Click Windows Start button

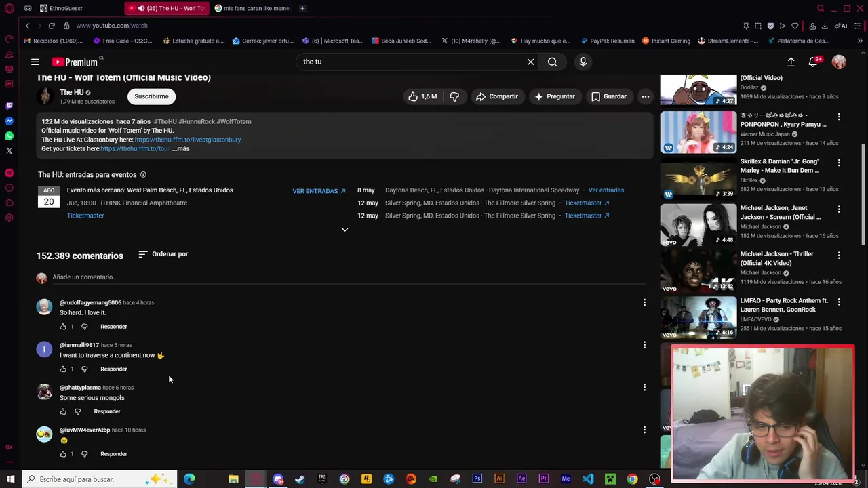click(11, 479)
